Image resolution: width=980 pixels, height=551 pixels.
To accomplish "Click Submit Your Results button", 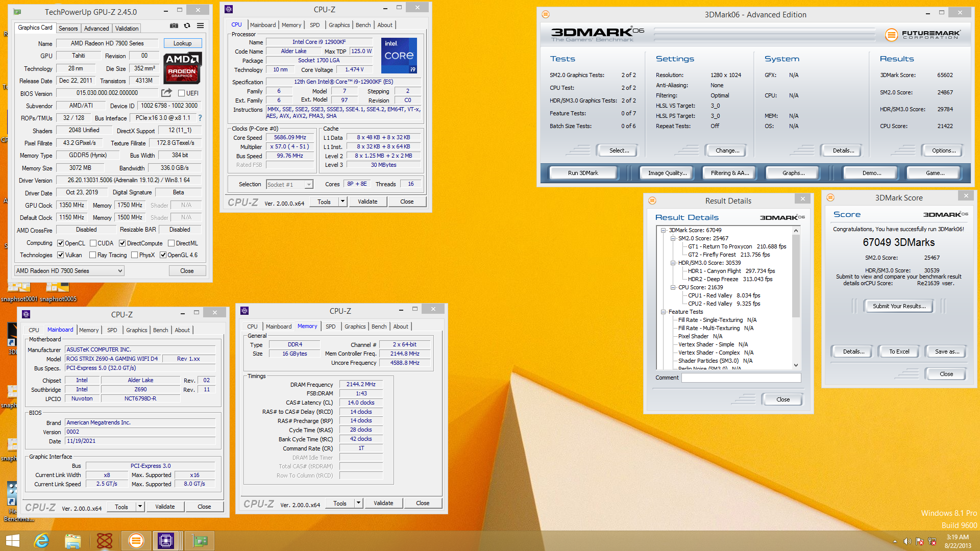I will (899, 306).
